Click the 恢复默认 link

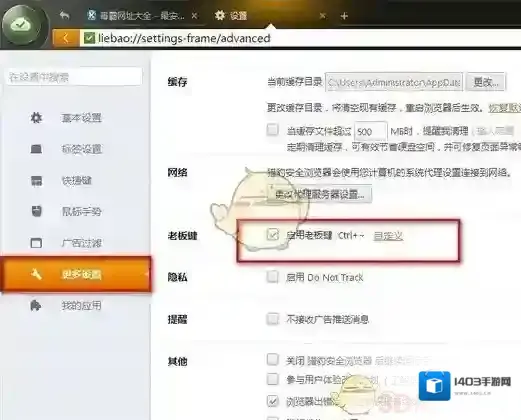504,108
